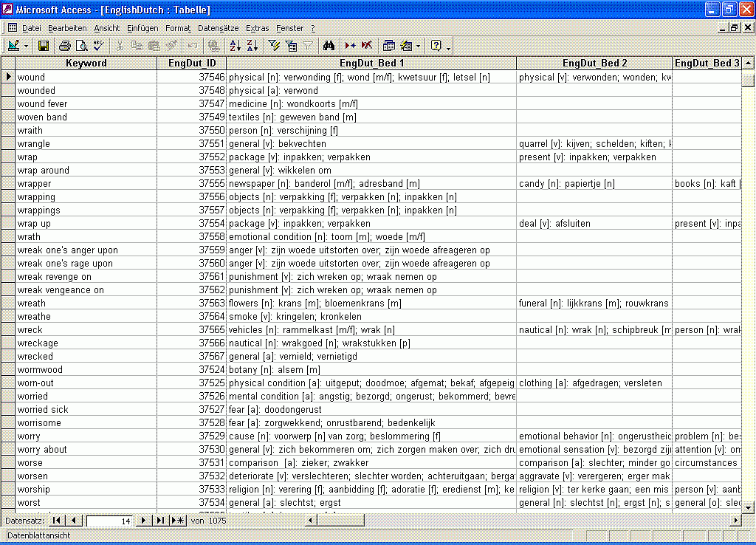
Task: Expand the New Object dropdown arrow
Action: tap(418, 47)
